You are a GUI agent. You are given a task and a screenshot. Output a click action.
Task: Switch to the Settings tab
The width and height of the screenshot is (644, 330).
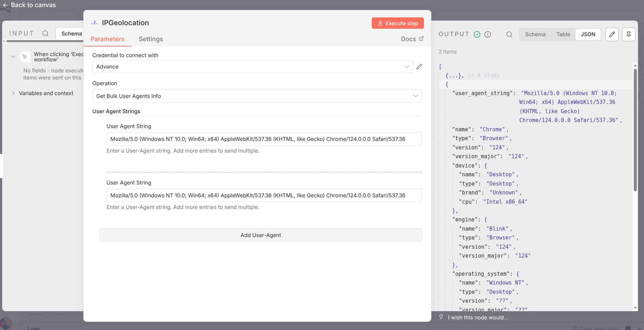(x=151, y=39)
